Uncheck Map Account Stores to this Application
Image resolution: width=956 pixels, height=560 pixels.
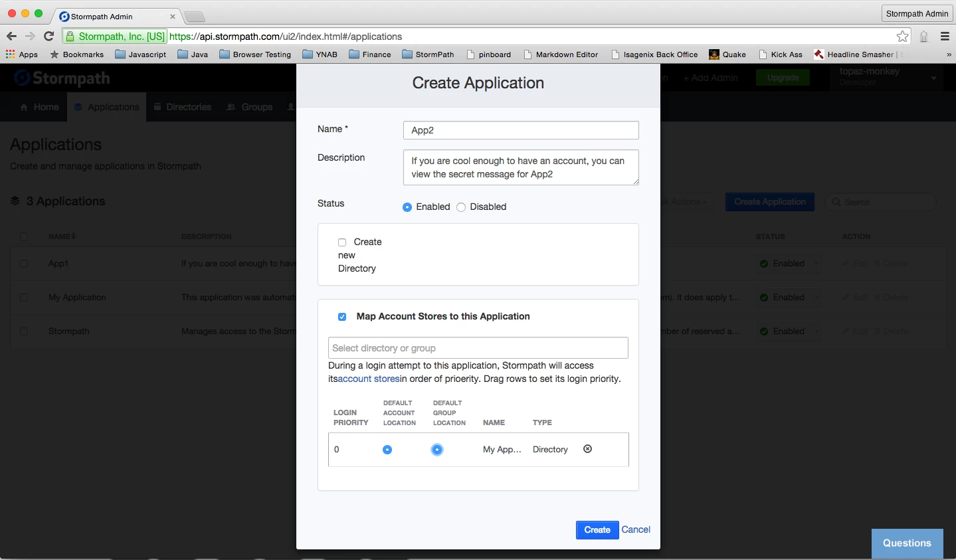coord(342,317)
